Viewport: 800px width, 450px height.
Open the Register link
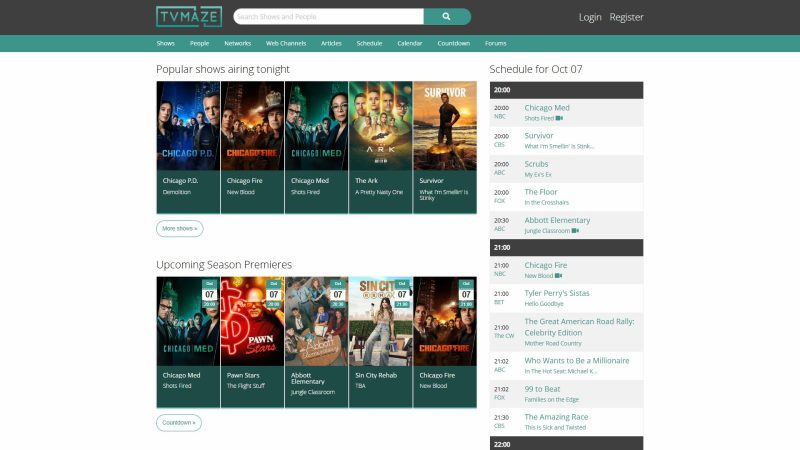[x=626, y=17]
